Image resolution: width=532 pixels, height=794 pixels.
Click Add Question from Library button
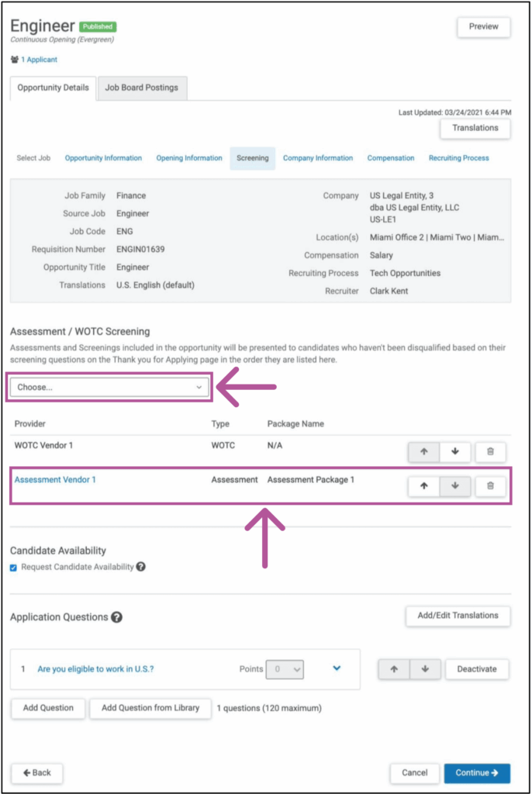(150, 708)
